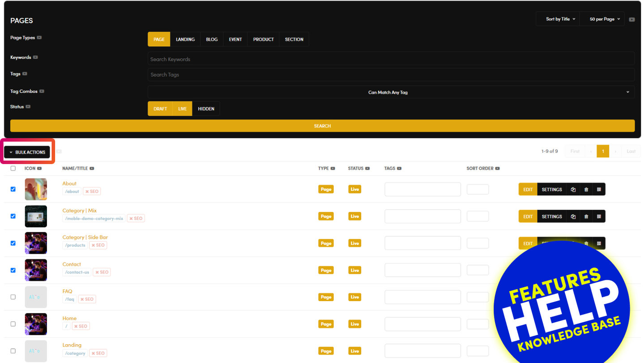Click the Search Keywords input field

coord(391,59)
